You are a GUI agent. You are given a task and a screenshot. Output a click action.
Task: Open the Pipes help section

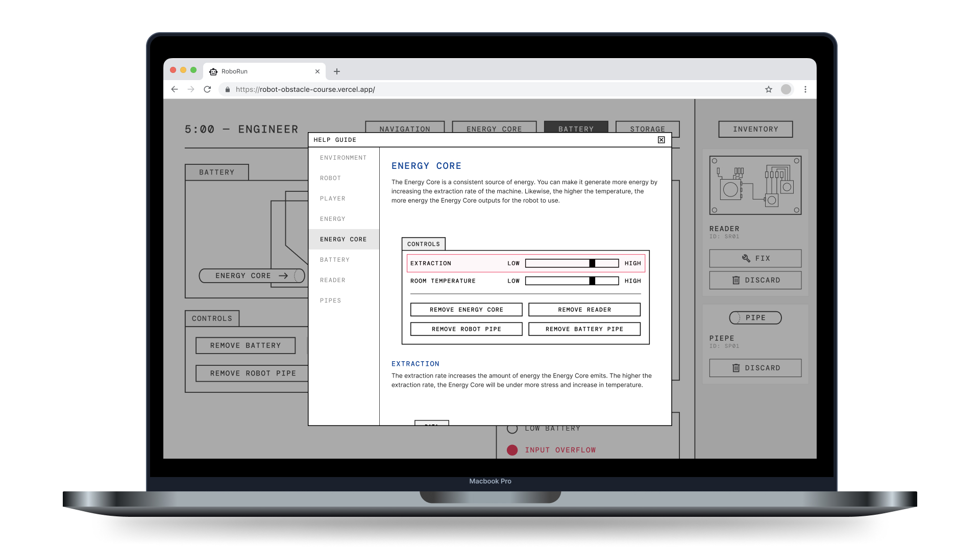tap(330, 300)
